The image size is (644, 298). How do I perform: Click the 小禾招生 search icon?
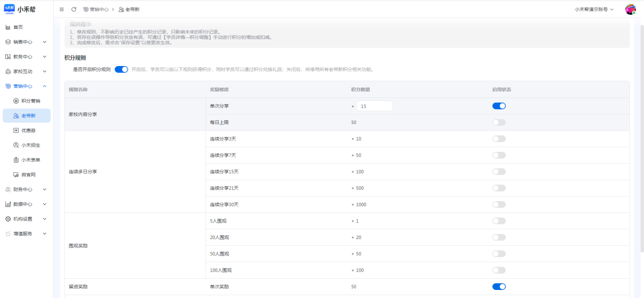[16, 145]
